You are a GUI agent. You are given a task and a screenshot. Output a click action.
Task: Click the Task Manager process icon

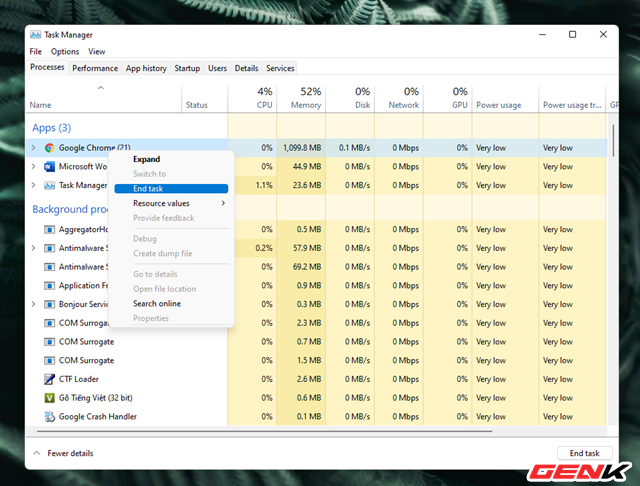tap(49, 186)
